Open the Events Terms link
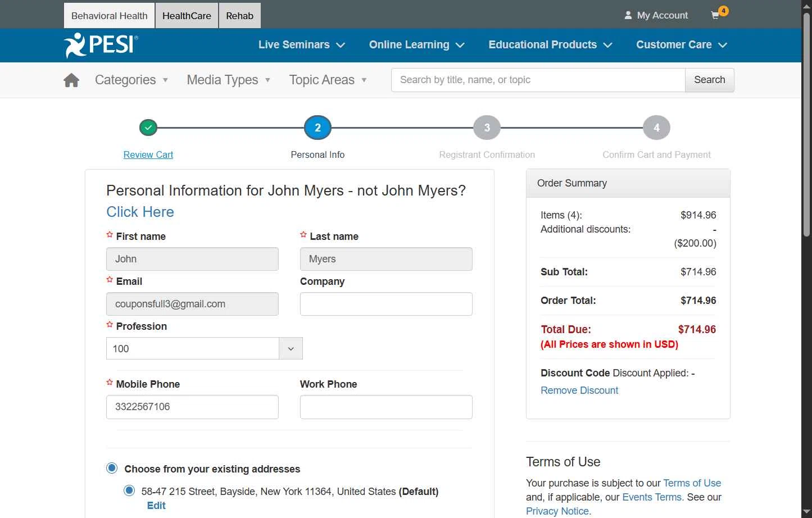The width and height of the screenshot is (812, 518). point(653,497)
